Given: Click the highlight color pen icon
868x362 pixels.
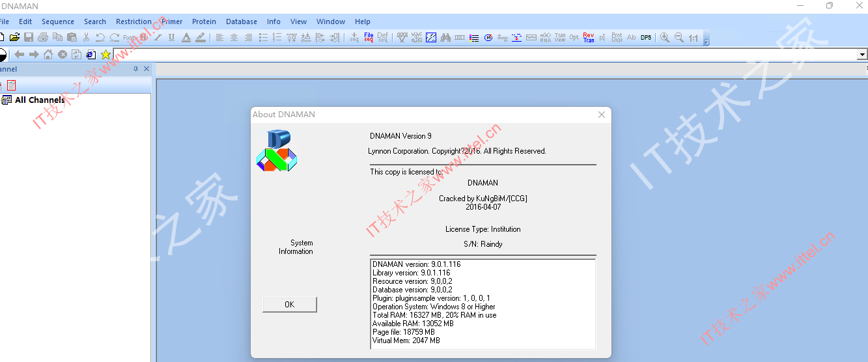Looking at the screenshot, I should 201,38.
